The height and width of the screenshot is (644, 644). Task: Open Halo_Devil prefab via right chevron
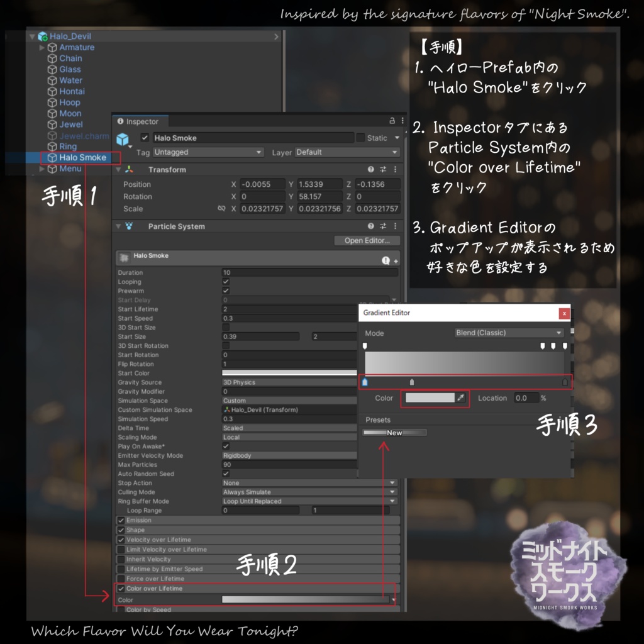pyautogui.click(x=277, y=36)
